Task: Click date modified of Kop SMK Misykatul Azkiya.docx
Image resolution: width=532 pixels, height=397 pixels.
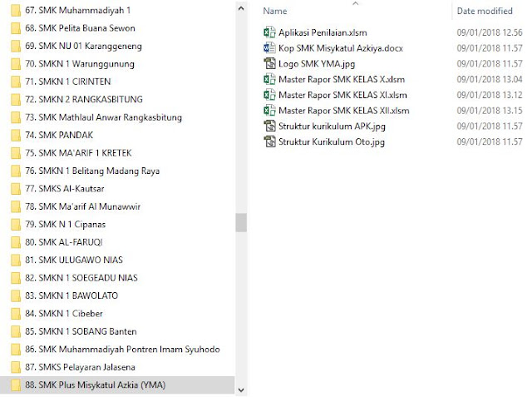Action: [490, 48]
